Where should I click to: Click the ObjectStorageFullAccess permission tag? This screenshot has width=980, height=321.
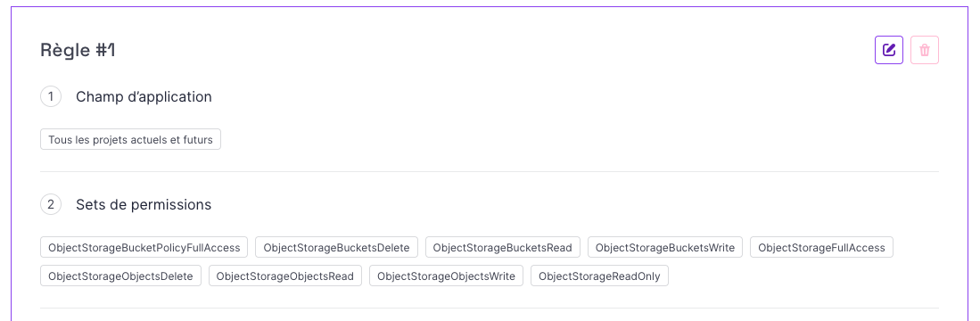click(821, 247)
